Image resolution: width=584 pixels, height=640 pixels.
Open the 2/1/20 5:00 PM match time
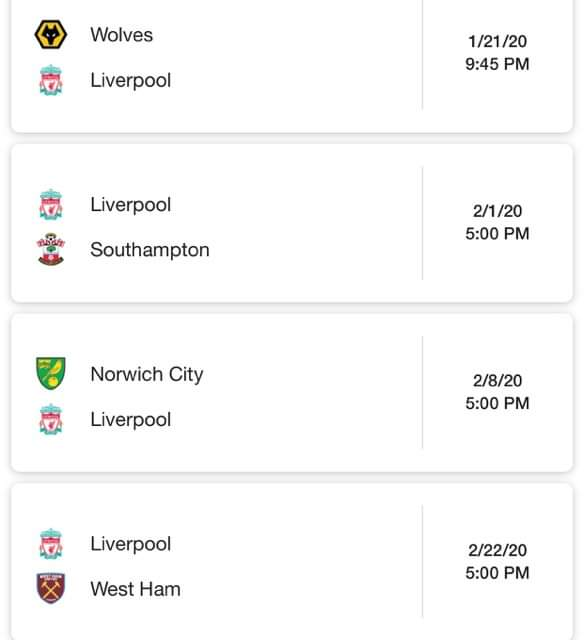click(497, 222)
